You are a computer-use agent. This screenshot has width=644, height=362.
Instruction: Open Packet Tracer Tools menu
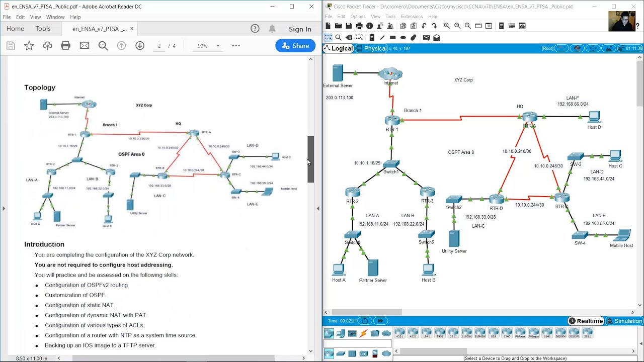[x=390, y=17]
